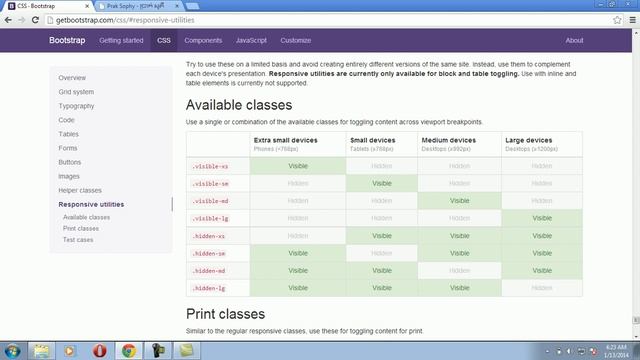Click the scrollbar up arrow
This screenshot has height=360, width=640.
click(636, 33)
